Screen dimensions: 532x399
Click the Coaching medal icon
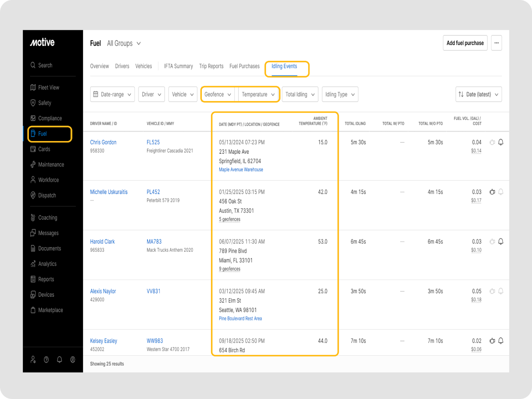tap(33, 217)
